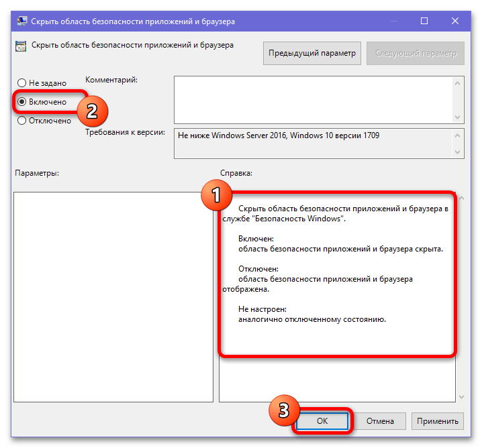The height and width of the screenshot is (448, 482).
Task: Click the empty 'Параметры' options pane
Action: 113,297
